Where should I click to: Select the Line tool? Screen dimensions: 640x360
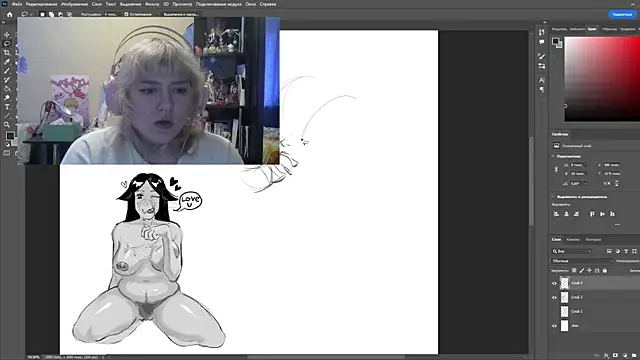point(7,116)
